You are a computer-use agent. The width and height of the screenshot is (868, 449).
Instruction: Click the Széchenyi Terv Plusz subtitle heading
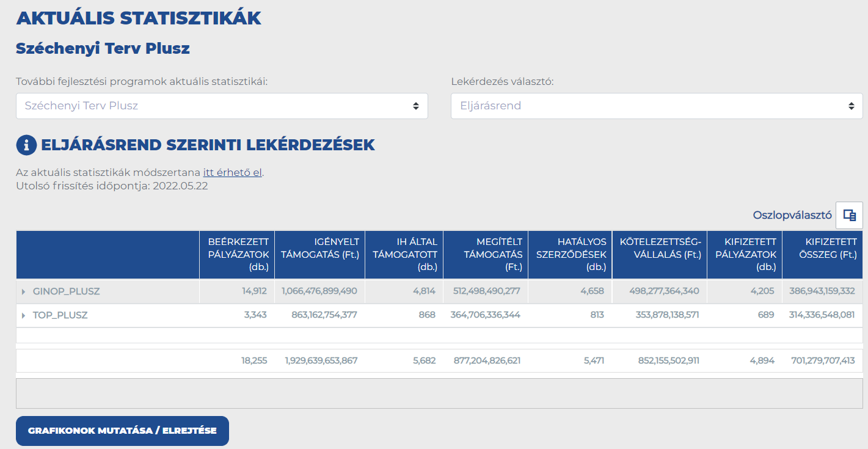click(103, 48)
